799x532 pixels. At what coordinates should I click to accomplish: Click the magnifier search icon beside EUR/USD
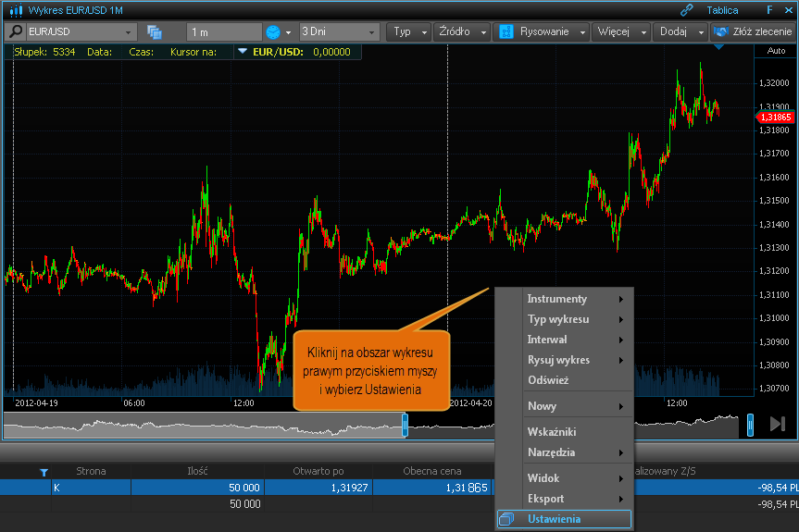16,31
